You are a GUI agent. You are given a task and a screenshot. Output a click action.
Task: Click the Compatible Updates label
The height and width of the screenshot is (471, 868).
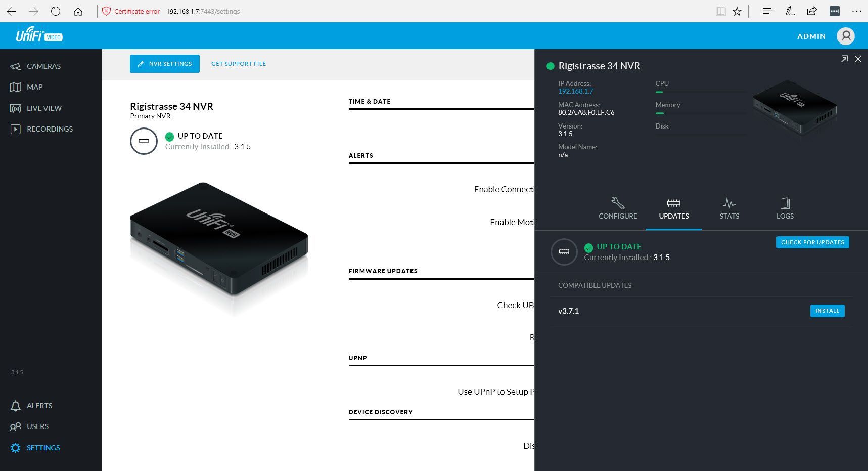595,285
